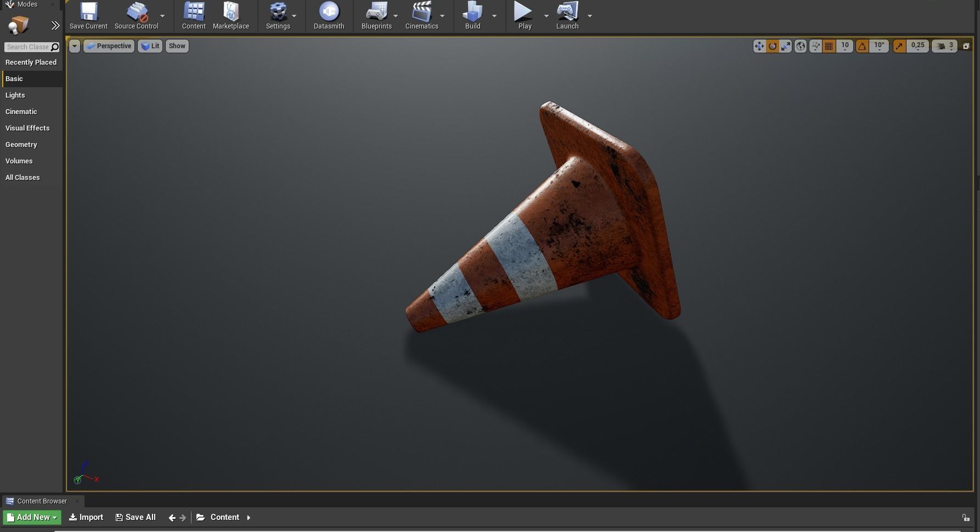Expand the Build options dropdown arrow
This screenshot has height=532, width=980.
tap(494, 16)
